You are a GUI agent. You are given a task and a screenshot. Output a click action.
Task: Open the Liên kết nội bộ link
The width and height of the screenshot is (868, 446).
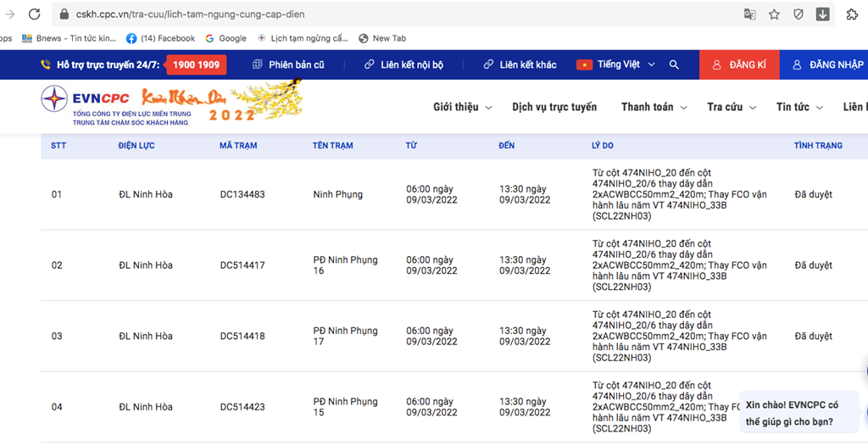[403, 64]
